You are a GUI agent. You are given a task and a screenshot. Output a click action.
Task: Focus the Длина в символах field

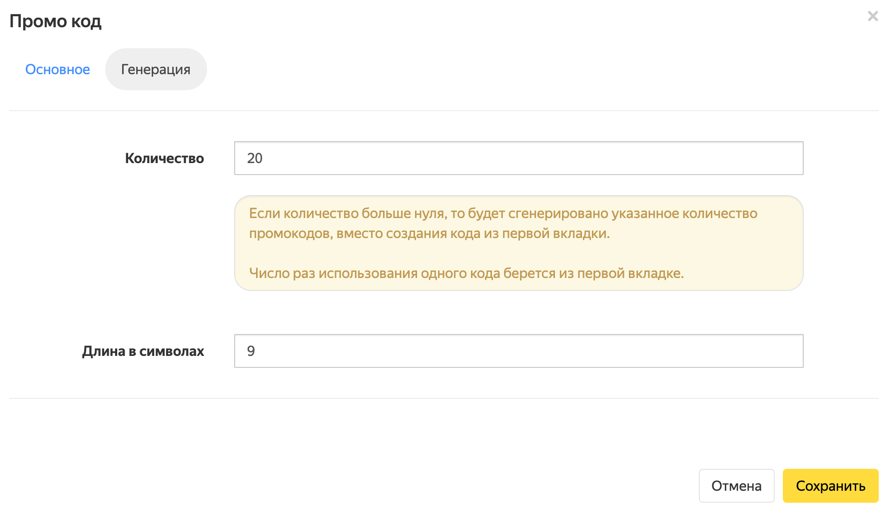(x=518, y=351)
